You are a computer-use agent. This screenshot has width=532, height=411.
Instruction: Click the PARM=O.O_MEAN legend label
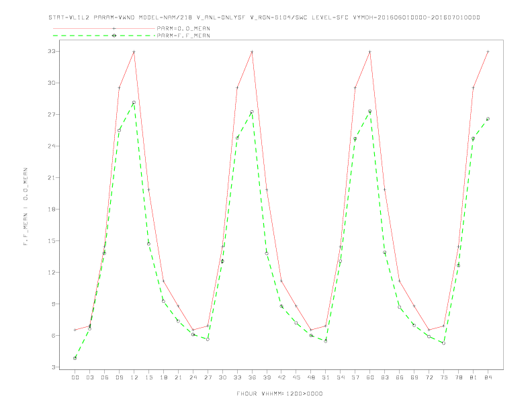183,28
